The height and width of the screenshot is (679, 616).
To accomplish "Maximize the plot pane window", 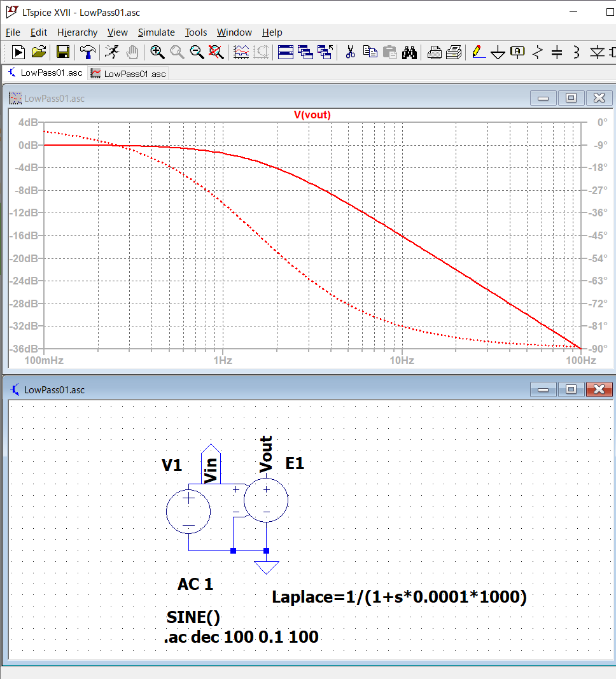I will 571,98.
